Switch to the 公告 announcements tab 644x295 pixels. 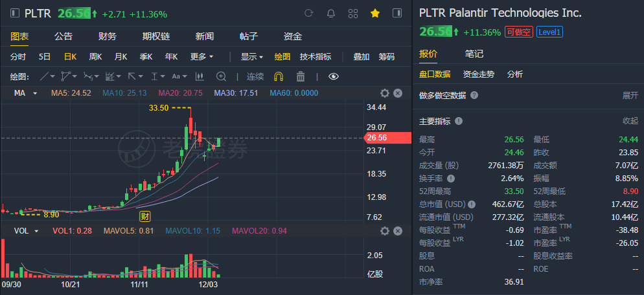tap(63, 36)
